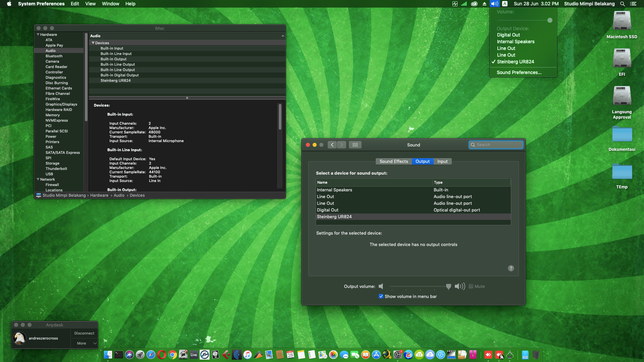The height and width of the screenshot is (362, 644).
Task: Open Siri from the Dock
Action: click(129, 355)
